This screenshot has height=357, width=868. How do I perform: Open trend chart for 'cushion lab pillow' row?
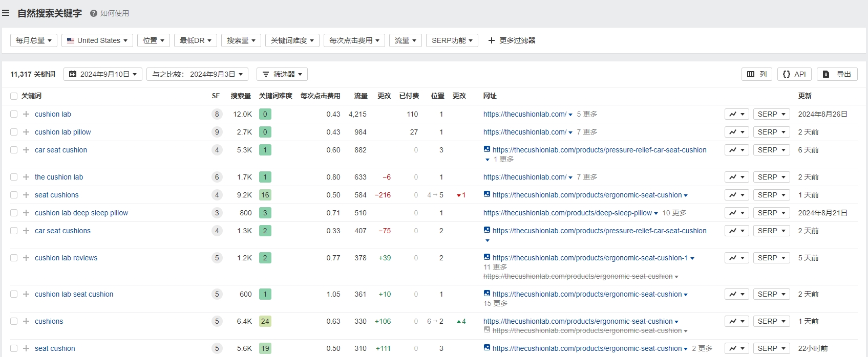(x=737, y=132)
